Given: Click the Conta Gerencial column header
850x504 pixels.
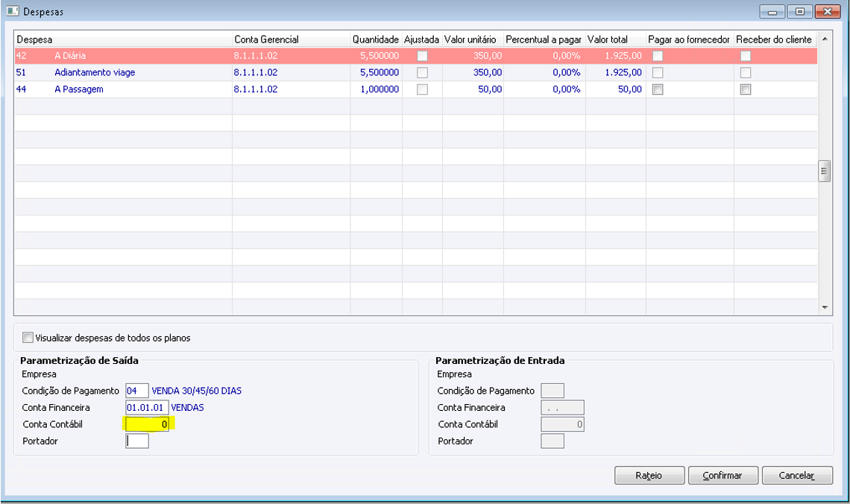Looking at the screenshot, I should [x=291, y=39].
